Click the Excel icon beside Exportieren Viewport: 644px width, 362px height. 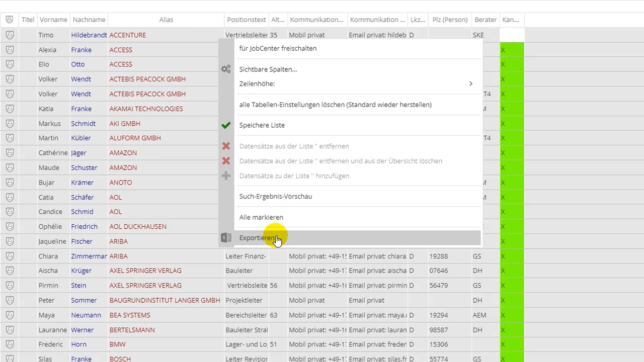226,238
